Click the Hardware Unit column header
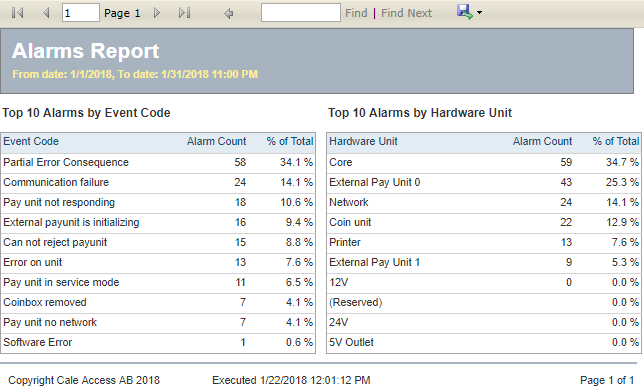Image resolution: width=644 pixels, height=386 pixels. (363, 141)
